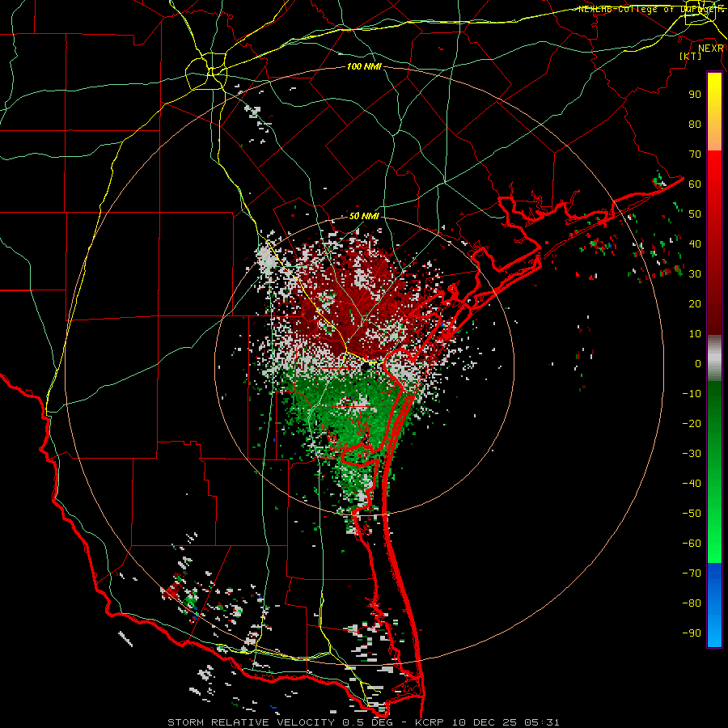Click the -90 value on the velocity scale

tap(692, 633)
